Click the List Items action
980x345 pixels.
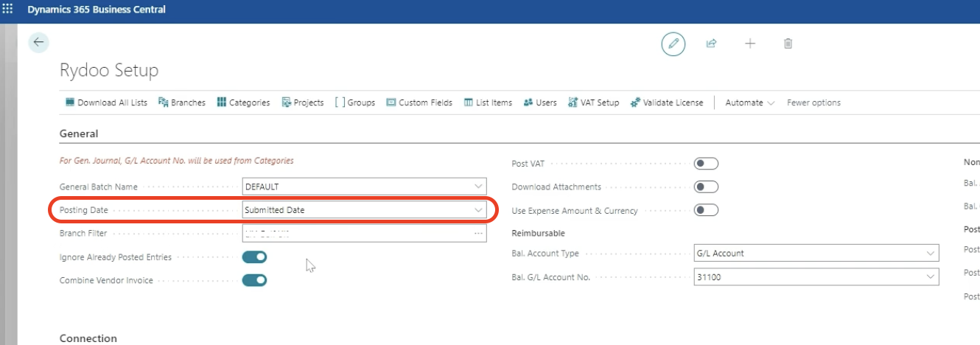tap(488, 102)
